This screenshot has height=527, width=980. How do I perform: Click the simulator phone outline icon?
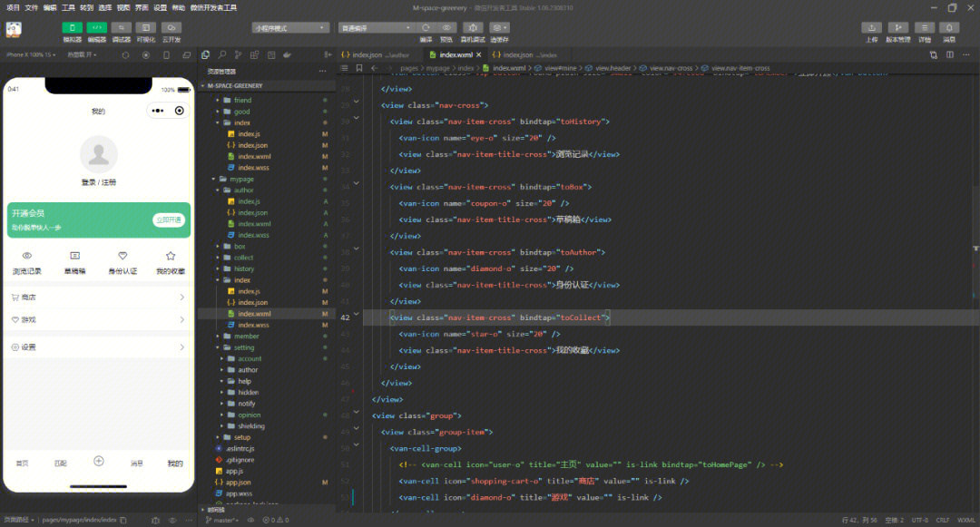(x=166, y=55)
